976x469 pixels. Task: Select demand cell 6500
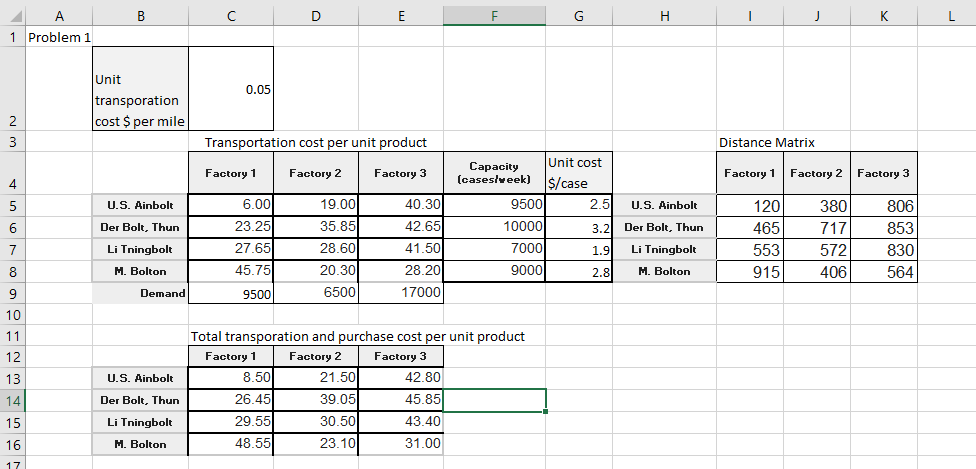pos(316,293)
